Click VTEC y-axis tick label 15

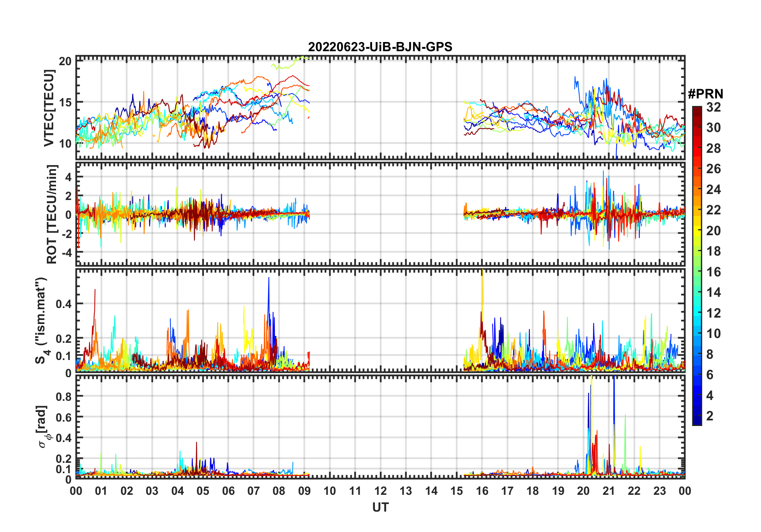pos(65,102)
